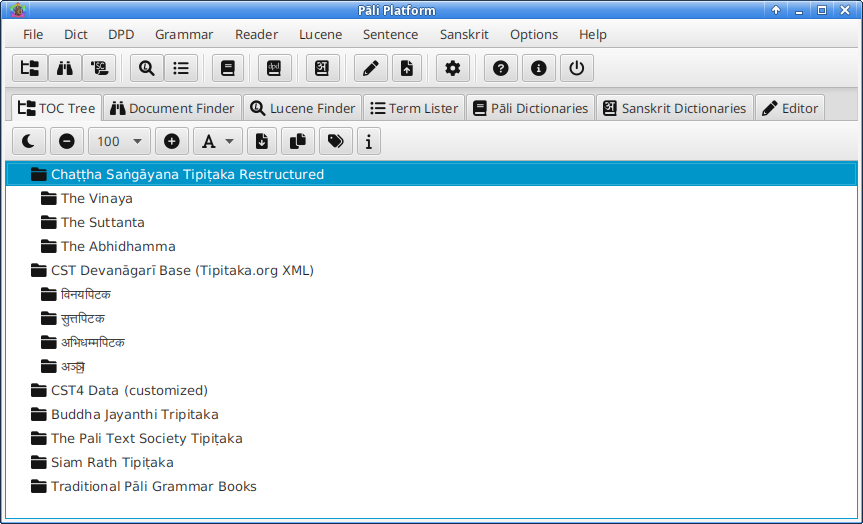
Task: Open the Dict menu
Action: [x=75, y=34]
